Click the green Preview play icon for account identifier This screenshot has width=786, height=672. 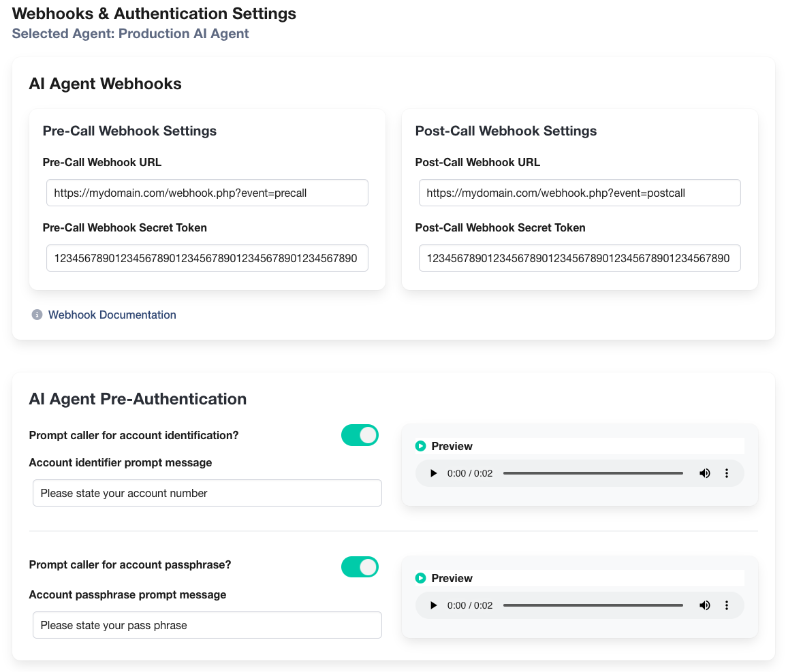[x=421, y=446]
